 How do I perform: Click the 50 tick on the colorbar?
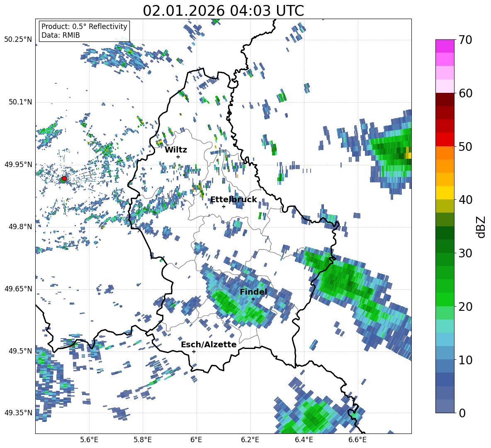465,146
